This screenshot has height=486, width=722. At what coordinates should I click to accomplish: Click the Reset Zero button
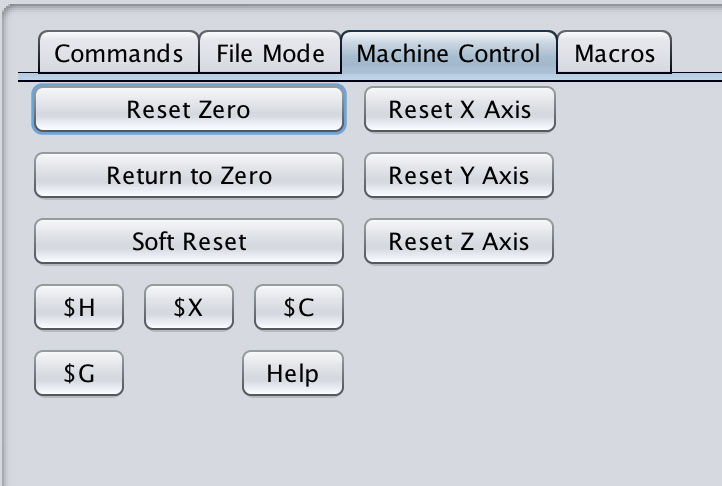188,109
